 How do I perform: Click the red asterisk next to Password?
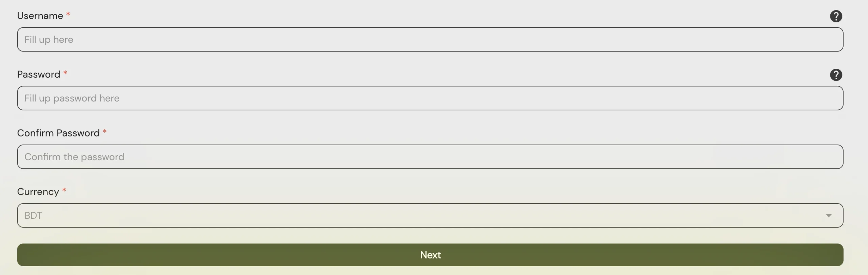click(65, 73)
